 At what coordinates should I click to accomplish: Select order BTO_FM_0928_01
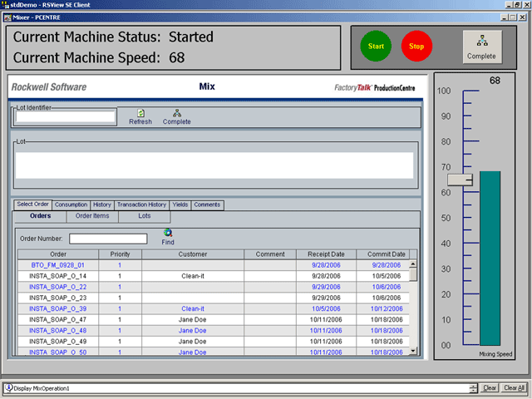coord(57,265)
